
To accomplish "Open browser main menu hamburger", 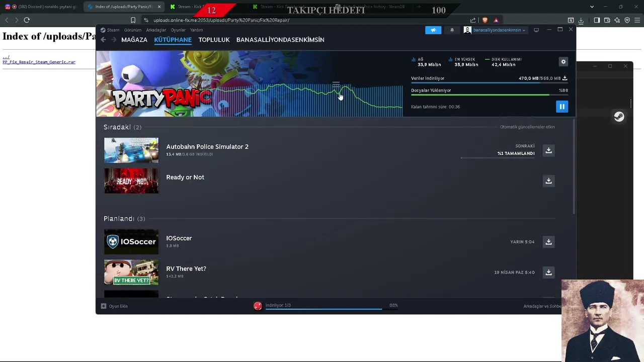I will 637,20.
